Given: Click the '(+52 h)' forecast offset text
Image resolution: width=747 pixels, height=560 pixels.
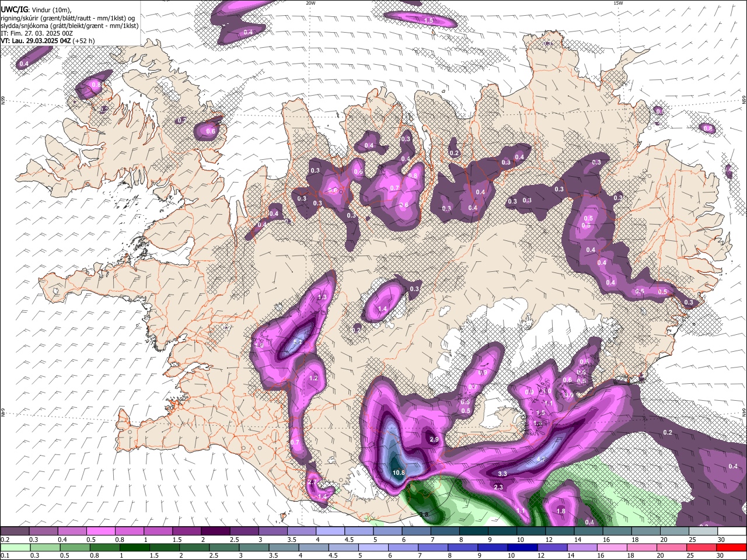Looking at the screenshot, I should pyautogui.click(x=84, y=41).
